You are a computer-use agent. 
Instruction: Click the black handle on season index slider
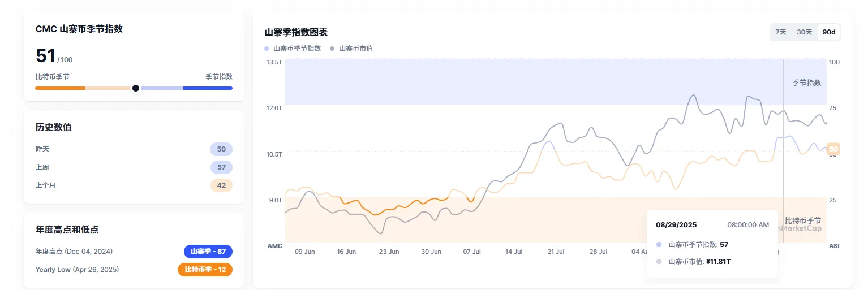(x=136, y=88)
